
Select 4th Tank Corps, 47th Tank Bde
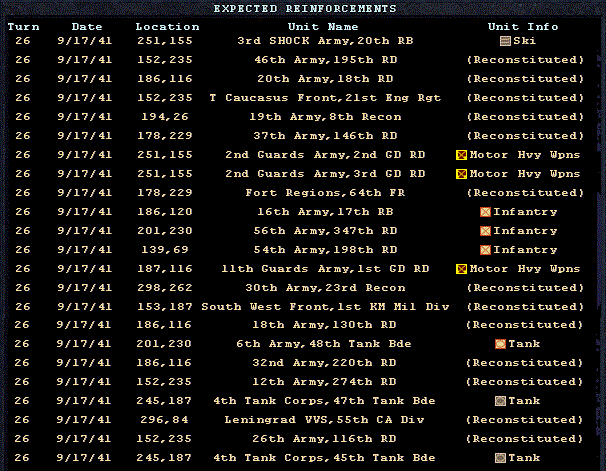325,401
